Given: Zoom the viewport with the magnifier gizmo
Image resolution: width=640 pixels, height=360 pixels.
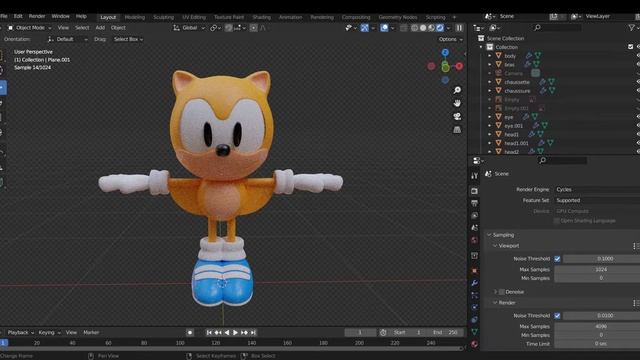Looking at the screenshot, I should click(457, 90).
